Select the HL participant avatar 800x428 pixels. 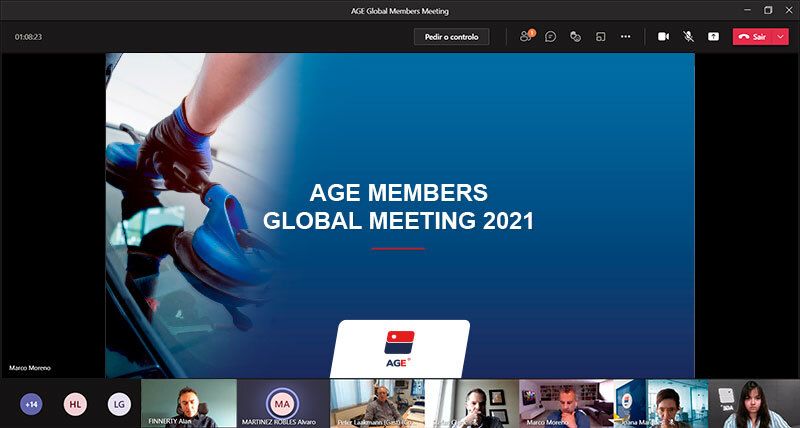76,405
